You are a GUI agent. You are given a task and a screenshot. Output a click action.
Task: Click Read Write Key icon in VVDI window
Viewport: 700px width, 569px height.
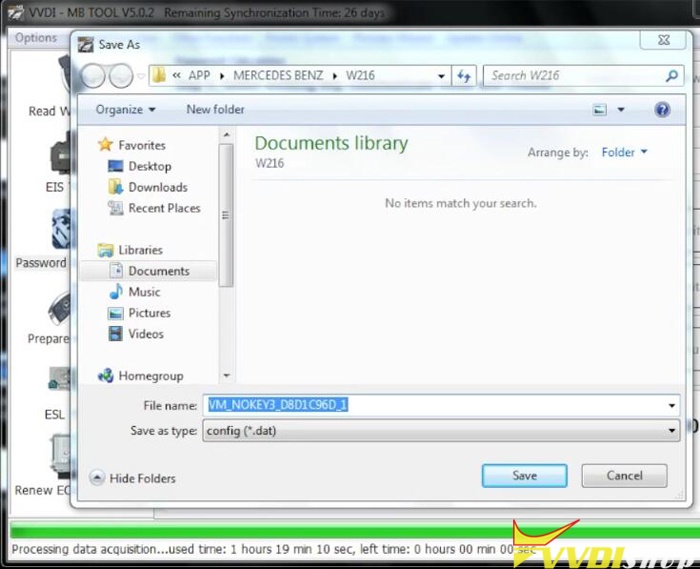tap(65, 74)
